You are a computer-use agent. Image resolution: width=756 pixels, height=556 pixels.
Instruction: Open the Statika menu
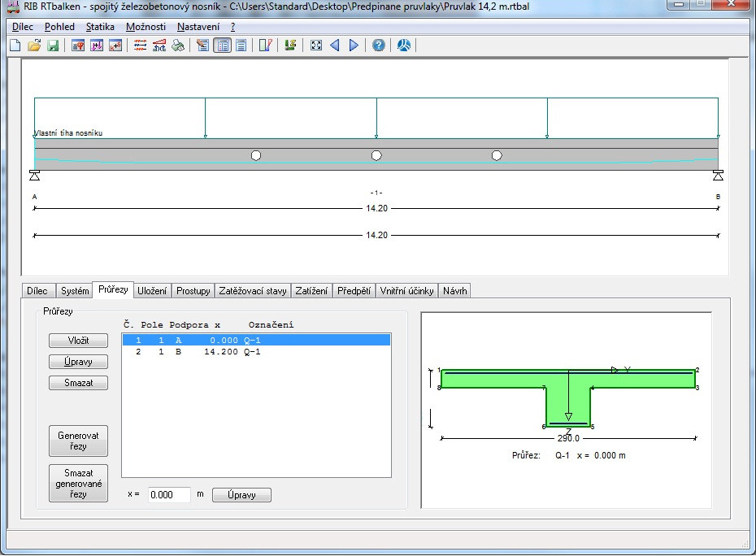[100, 27]
